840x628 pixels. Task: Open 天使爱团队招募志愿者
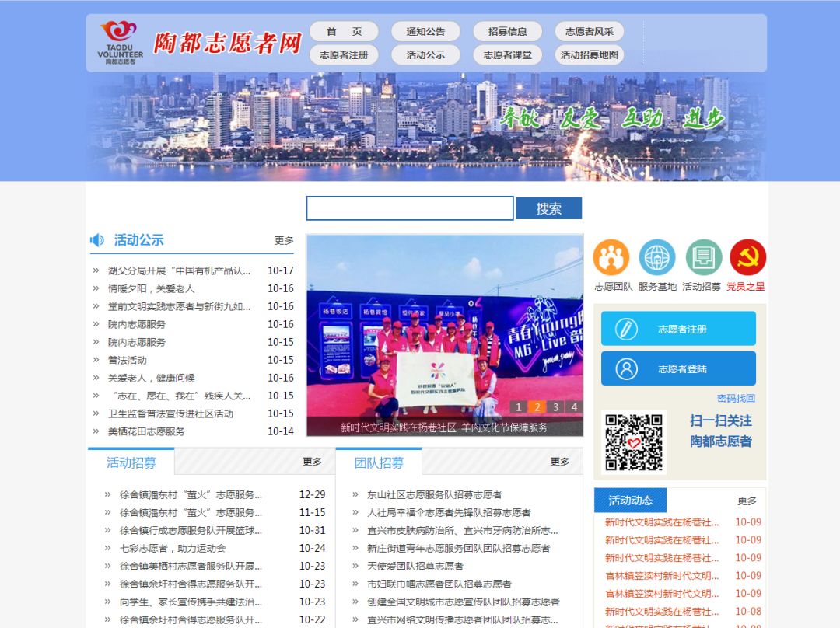[x=415, y=566]
